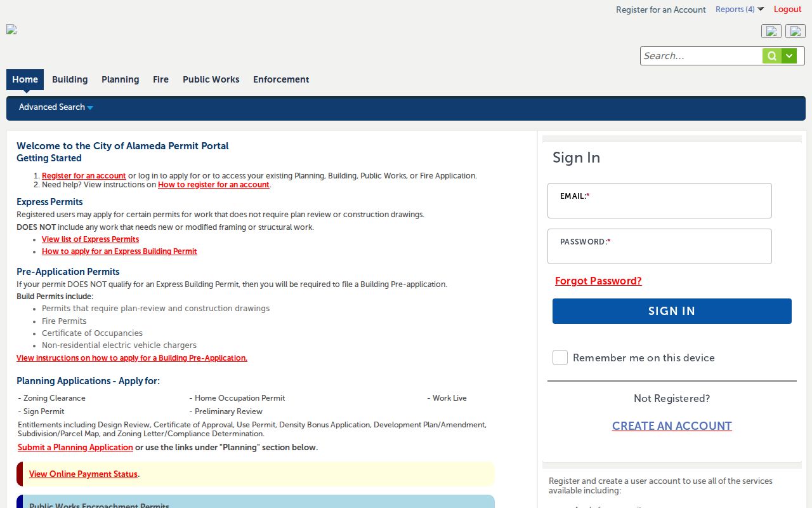This screenshot has height=508, width=812.
Task: Focus the Email input field
Action: (x=660, y=201)
